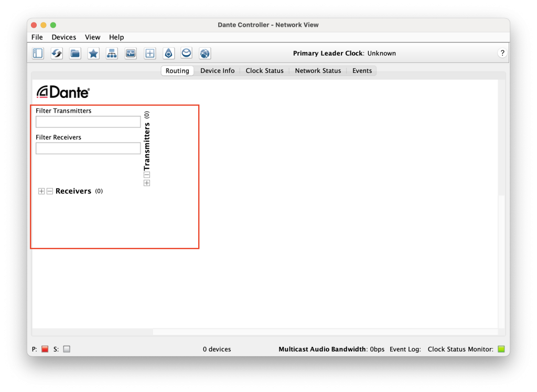Switch to the Device Info tab
This screenshot has height=392, width=537.
(218, 71)
